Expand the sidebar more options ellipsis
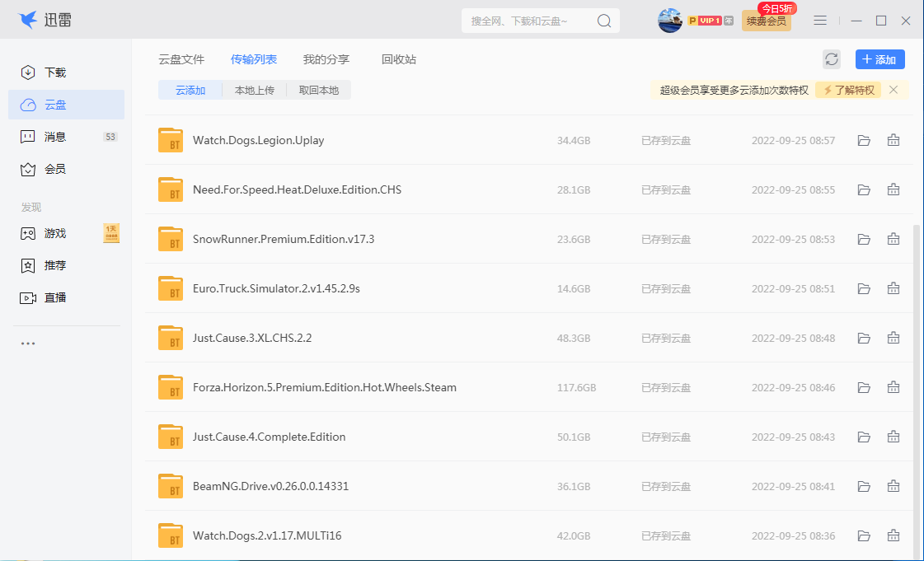Image resolution: width=924 pixels, height=561 pixels. 27,343
